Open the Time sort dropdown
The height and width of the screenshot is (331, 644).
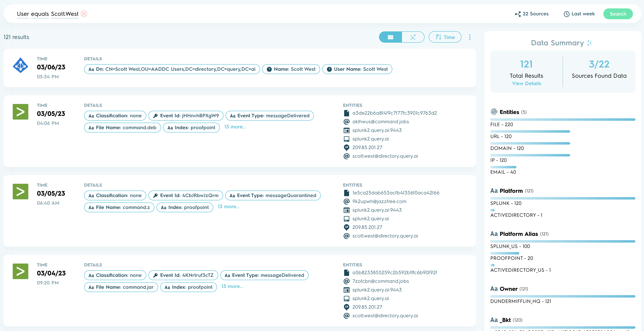pyautogui.click(x=445, y=37)
